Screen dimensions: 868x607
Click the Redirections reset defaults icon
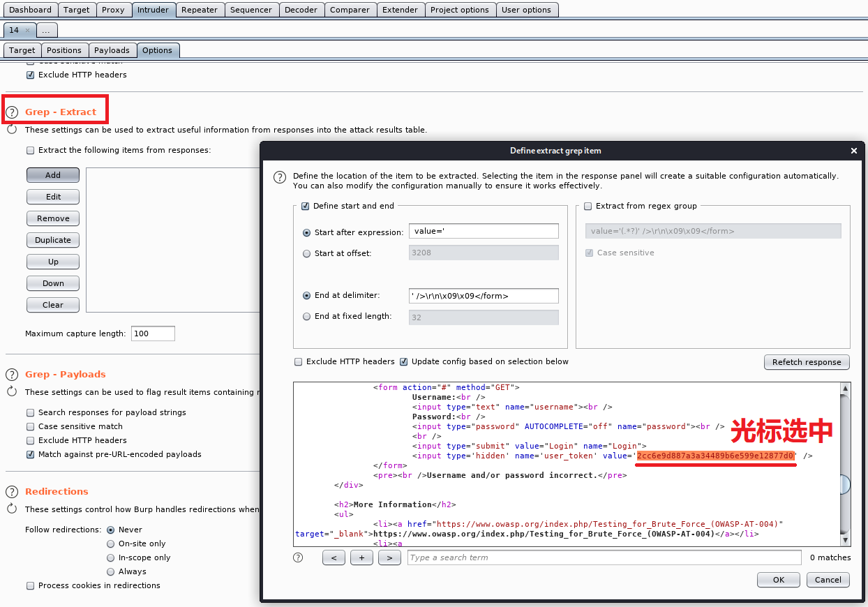point(12,509)
